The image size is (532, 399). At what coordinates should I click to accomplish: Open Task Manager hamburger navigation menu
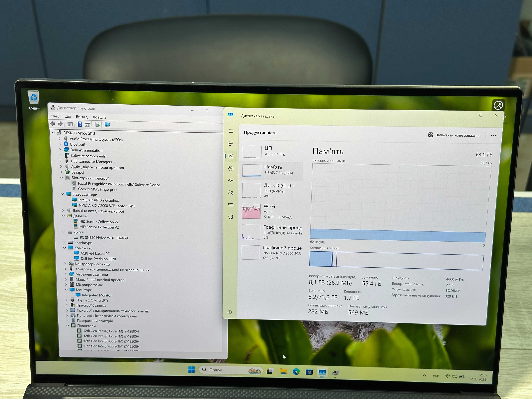click(231, 131)
